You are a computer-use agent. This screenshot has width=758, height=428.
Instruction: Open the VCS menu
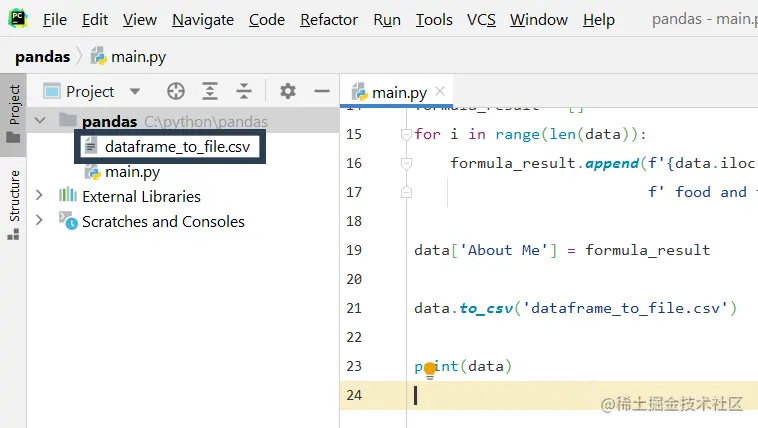point(481,20)
